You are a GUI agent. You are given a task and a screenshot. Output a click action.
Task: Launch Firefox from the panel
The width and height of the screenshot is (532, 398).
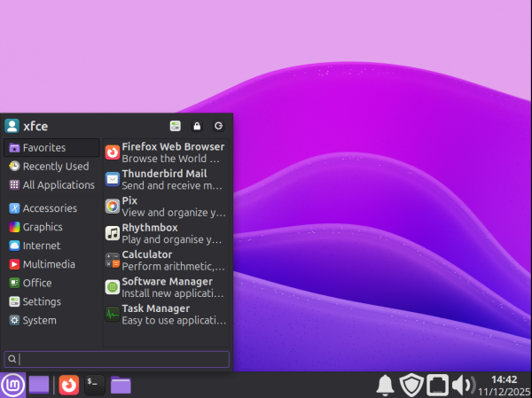pos(69,385)
